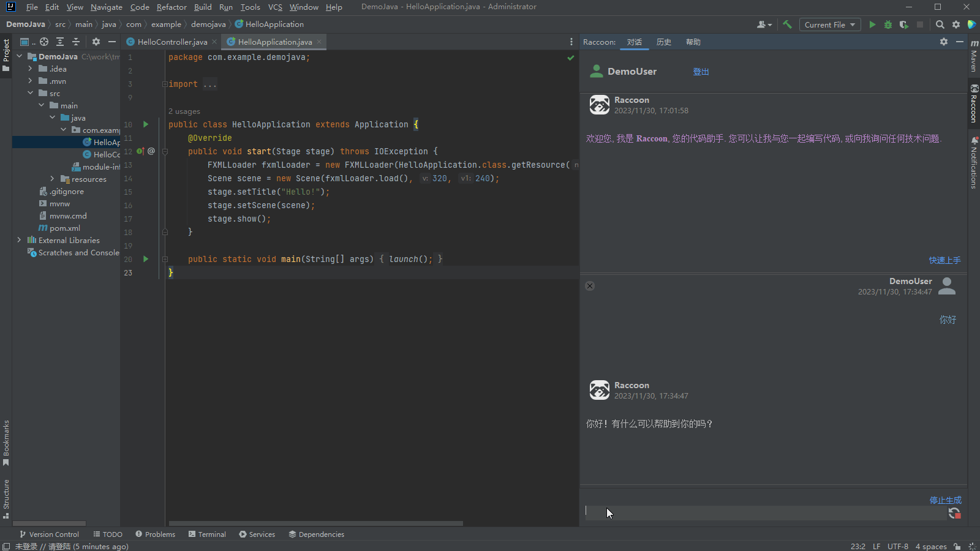The image size is (980, 551).
Task: Switch to the 历史 tab in Raccoon
Action: tap(663, 42)
